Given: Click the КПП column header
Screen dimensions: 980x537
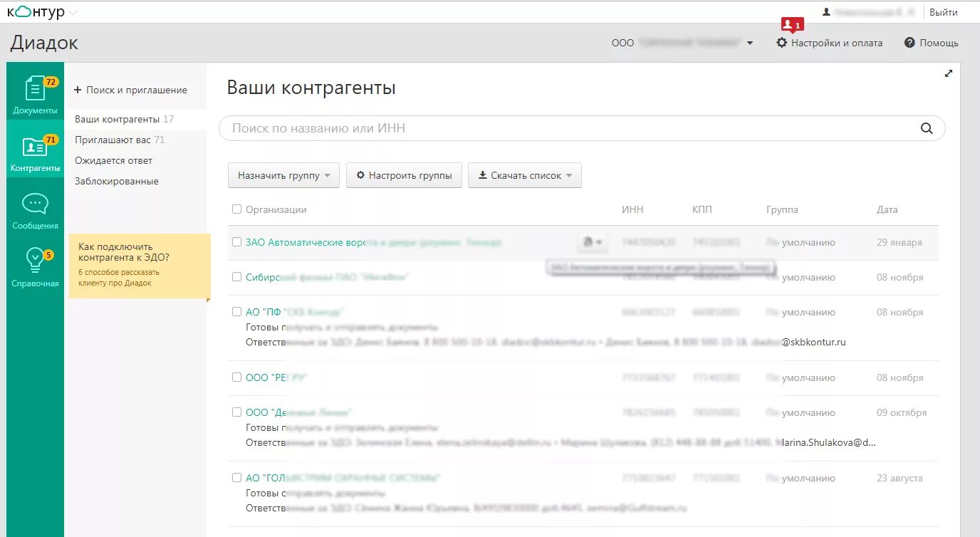Looking at the screenshot, I should coord(702,209).
